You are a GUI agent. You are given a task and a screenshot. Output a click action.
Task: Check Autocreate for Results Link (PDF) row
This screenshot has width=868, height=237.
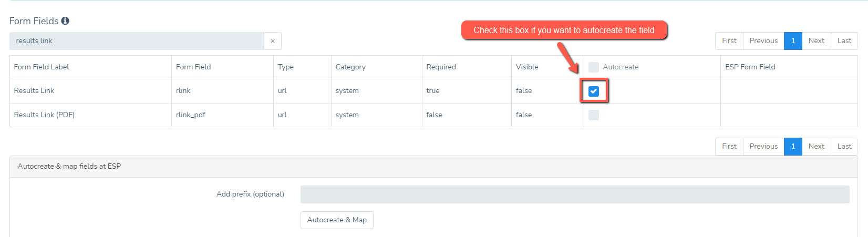(x=594, y=115)
